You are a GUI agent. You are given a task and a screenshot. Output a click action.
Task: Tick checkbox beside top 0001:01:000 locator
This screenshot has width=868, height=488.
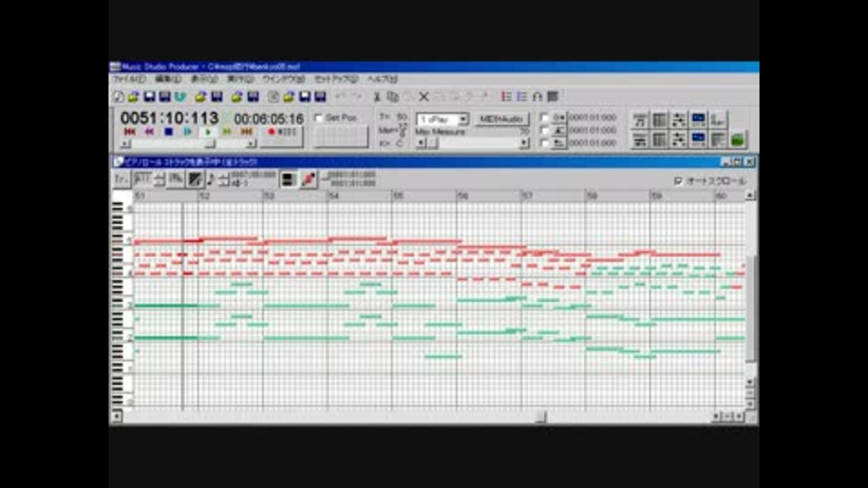[x=544, y=117]
